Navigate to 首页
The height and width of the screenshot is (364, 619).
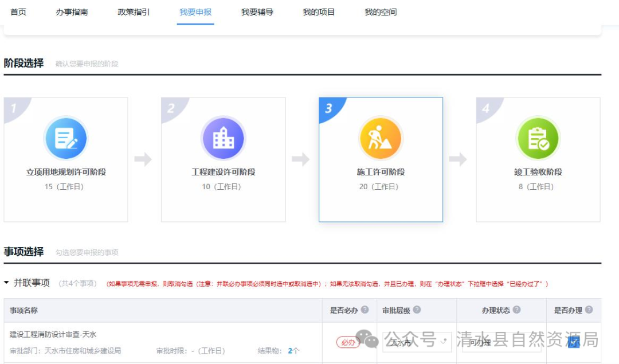click(19, 13)
